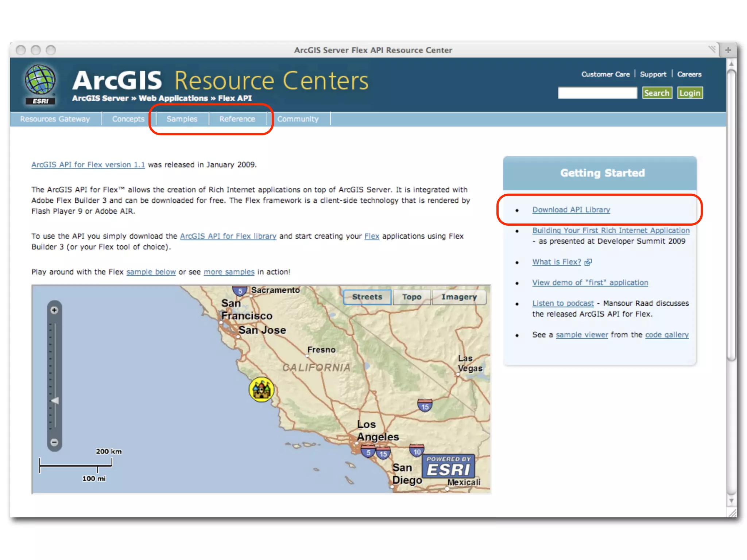
Task: Switch basemap to Topo
Action: pyautogui.click(x=412, y=297)
